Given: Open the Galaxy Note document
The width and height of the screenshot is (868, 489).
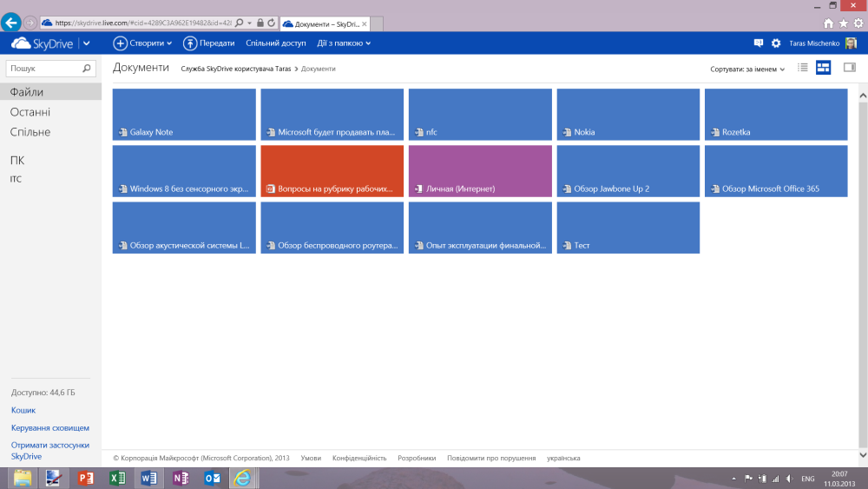Looking at the screenshot, I should 184,114.
